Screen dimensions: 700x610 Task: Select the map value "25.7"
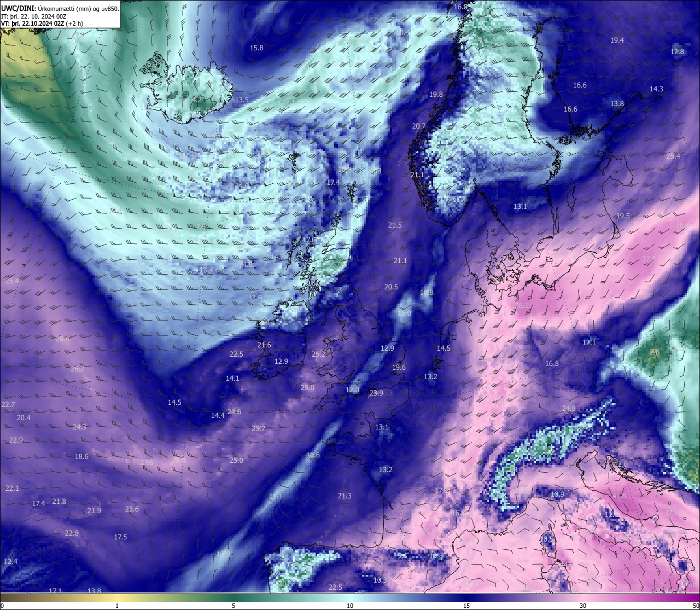point(258,428)
